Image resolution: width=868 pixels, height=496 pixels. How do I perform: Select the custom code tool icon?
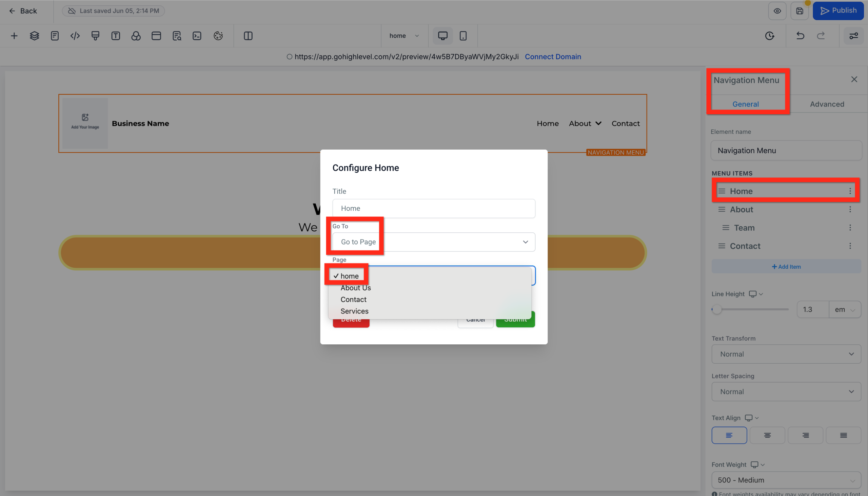(x=75, y=35)
